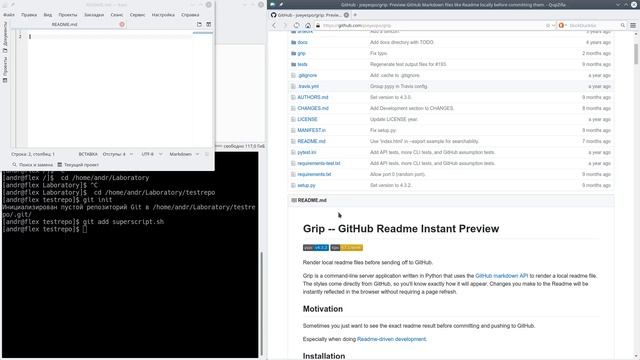The width and height of the screenshot is (640, 360).
Task: Open the Проекты side panel in Kate
Action: (x=5, y=70)
